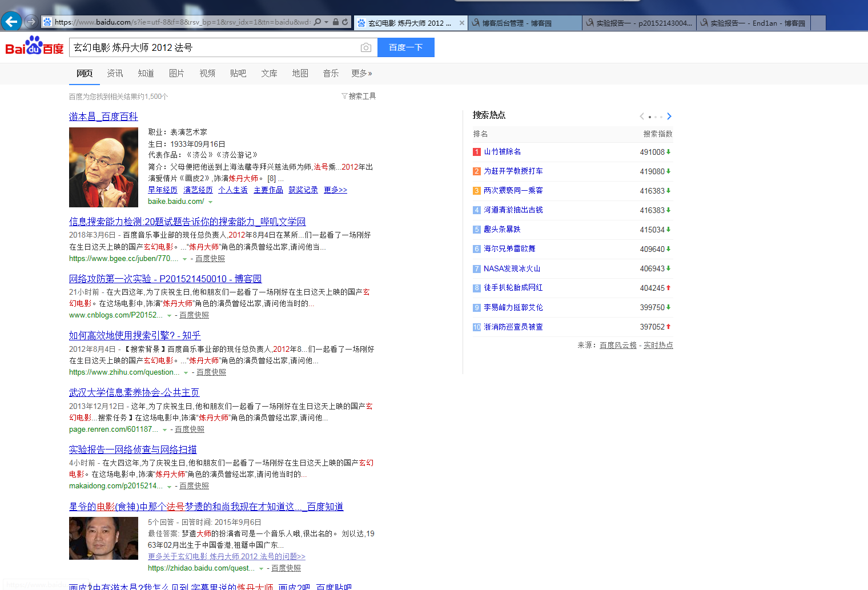Select the 网页 search category
Image resolution: width=868 pixels, height=590 pixels.
tap(85, 73)
